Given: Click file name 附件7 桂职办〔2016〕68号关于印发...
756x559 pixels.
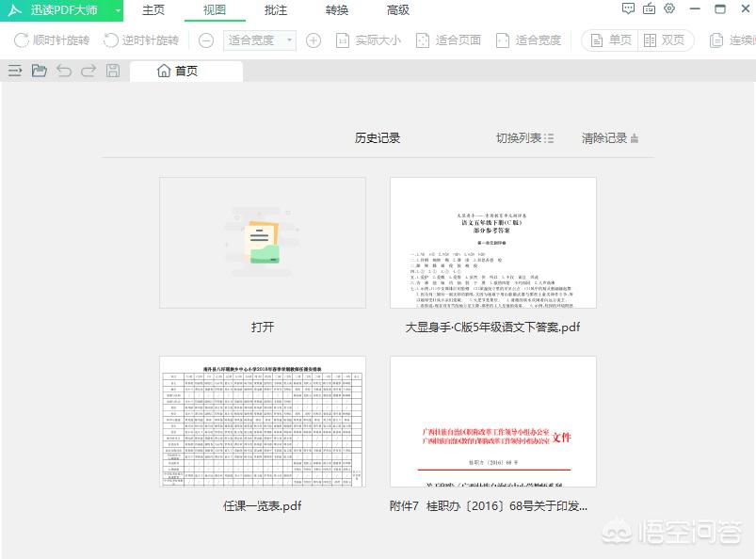Looking at the screenshot, I should [489, 506].
